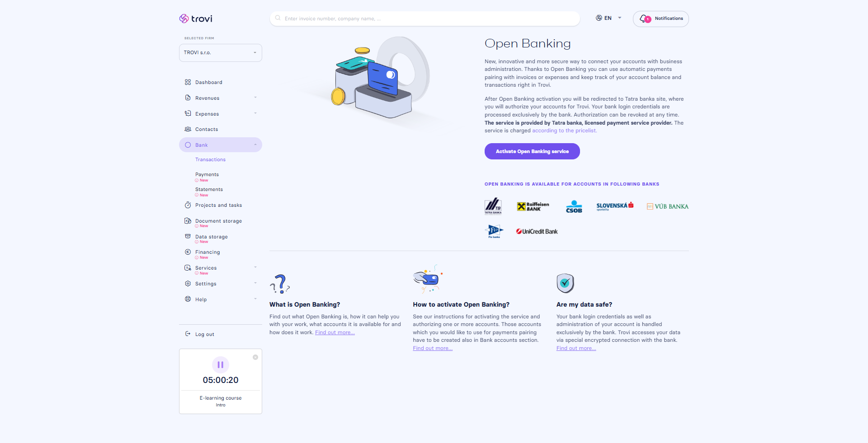Open the EN language dropdown arrow

[620, 18]
